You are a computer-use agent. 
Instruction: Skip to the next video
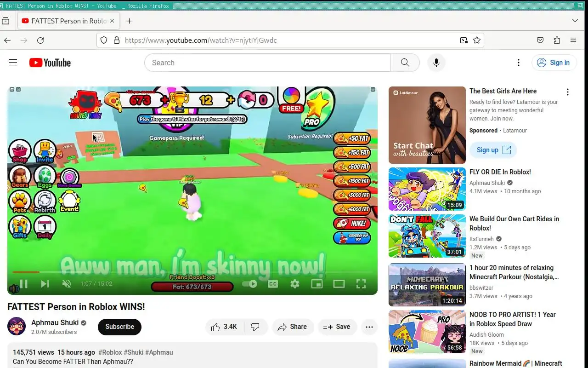tap(45, 284)
